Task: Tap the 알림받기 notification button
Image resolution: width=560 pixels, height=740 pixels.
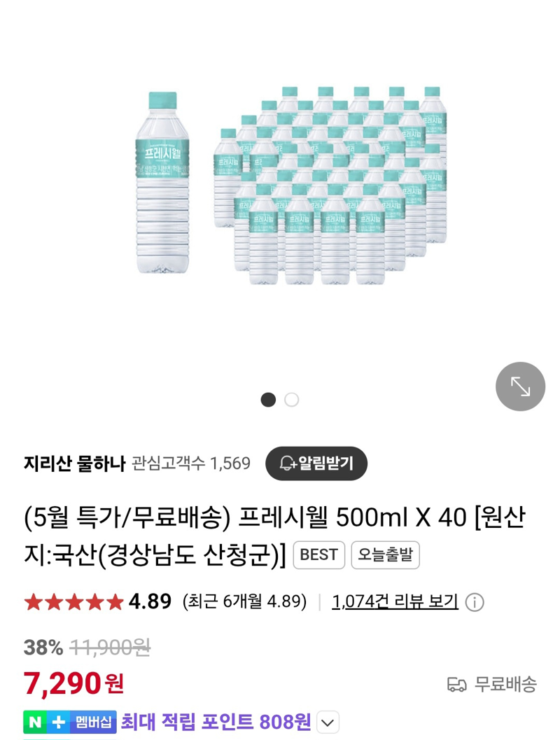Action: [316, 463]
